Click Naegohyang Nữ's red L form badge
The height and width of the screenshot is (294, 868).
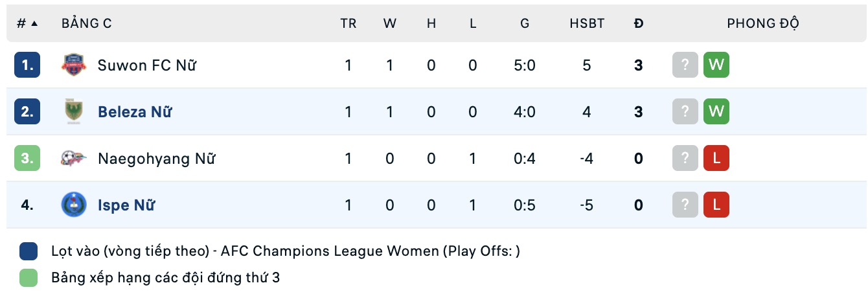click(716, 159)
